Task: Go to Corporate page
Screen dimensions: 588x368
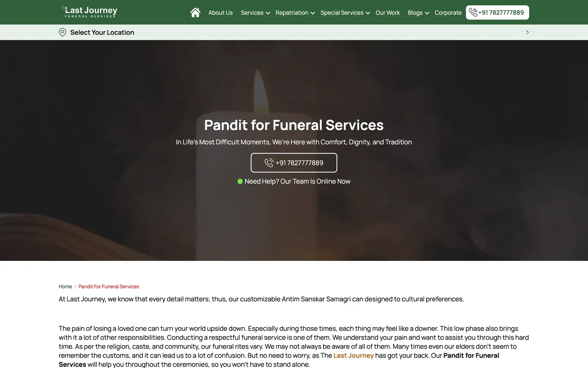Action: 448,13
